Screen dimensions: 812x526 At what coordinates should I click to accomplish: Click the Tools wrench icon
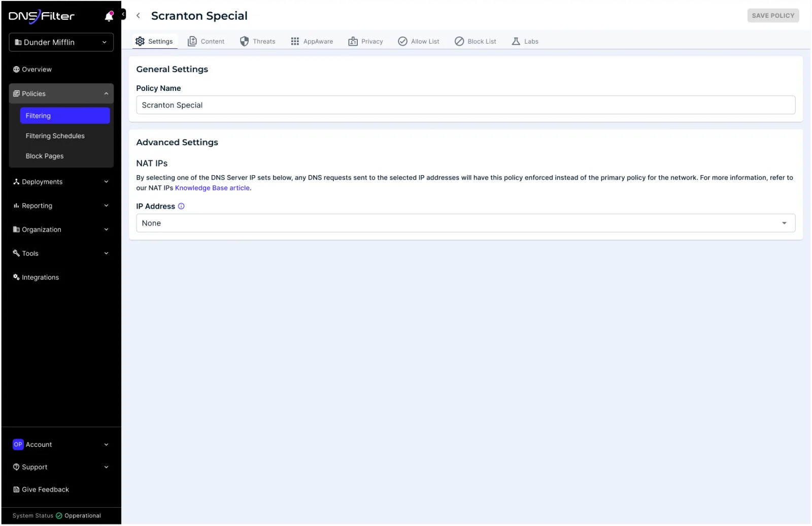(x=16, y=254)
